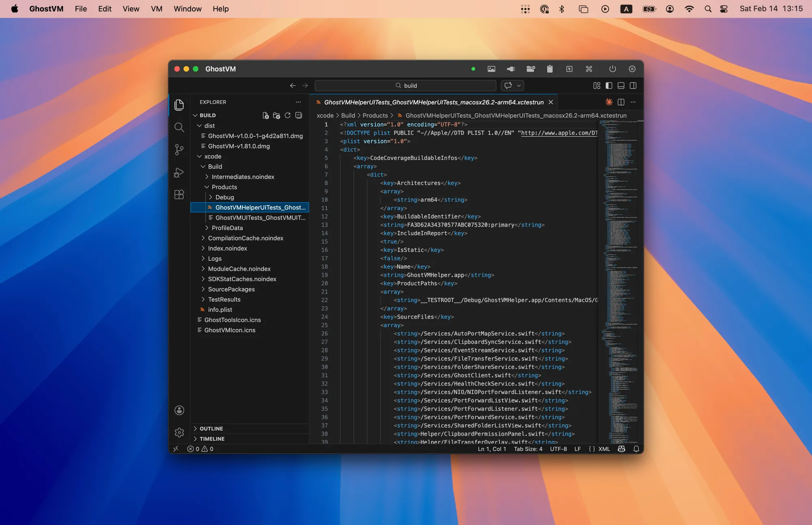The image size is (812, 525).
Task: Create a new file in the Explorer
Action: click(x=266, y=115)
